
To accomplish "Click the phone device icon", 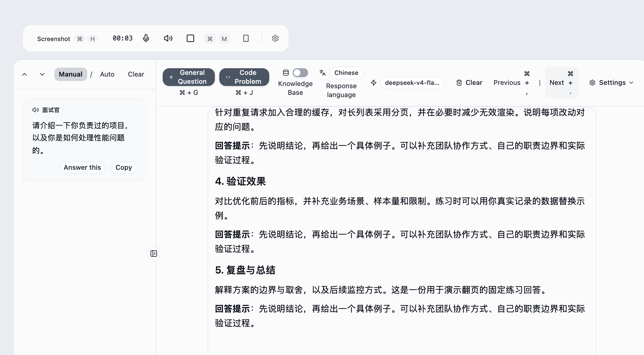I will click(x=246, y=38).
